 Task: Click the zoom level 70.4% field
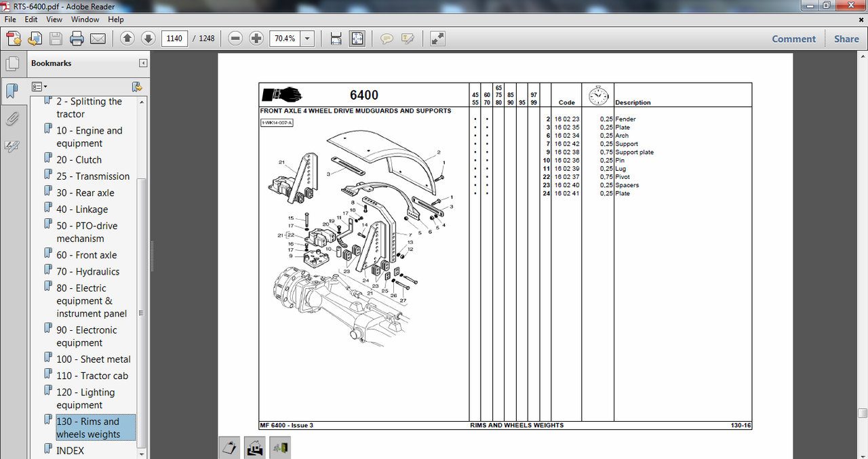pos(285,39)
